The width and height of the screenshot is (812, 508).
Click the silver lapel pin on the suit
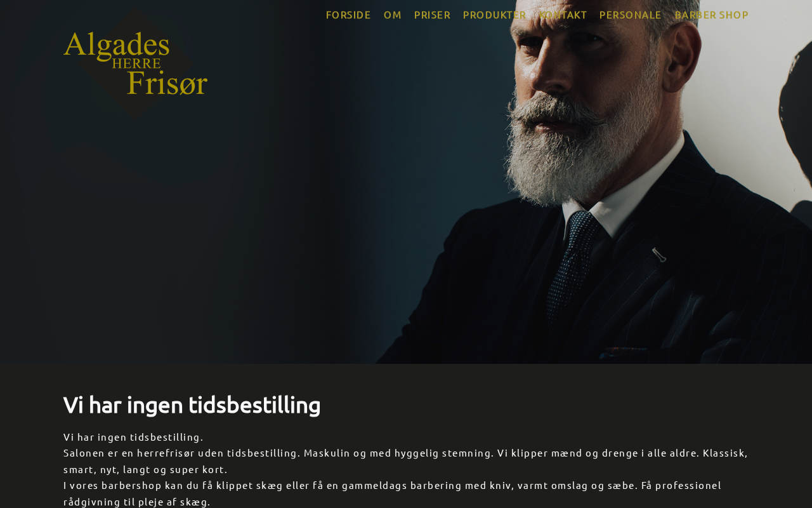click(658, 255)
